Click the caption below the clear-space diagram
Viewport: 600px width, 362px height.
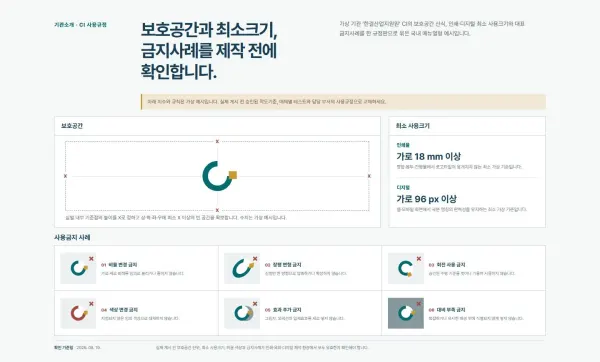tap(176, 218)
